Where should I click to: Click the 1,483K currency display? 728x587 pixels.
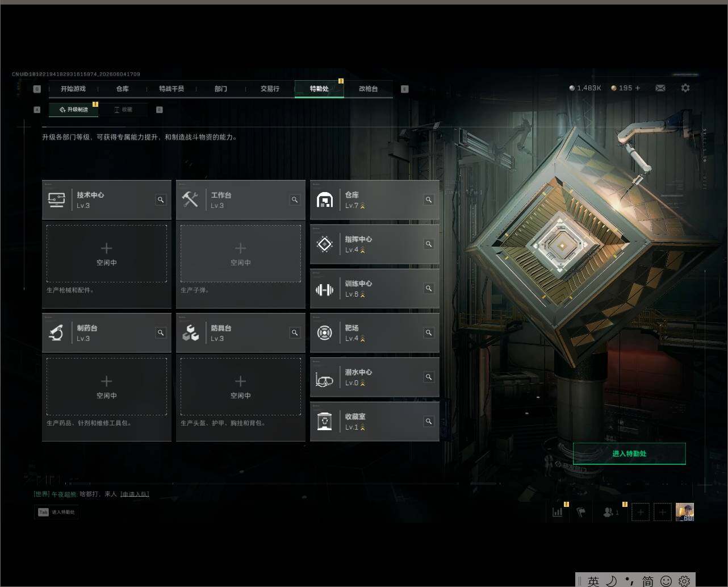[x=585, y=88]
